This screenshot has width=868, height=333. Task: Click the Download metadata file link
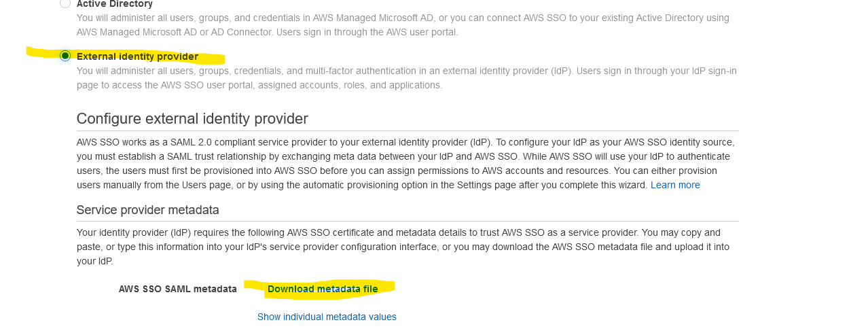pyautogui.click(x=323, y=289)
